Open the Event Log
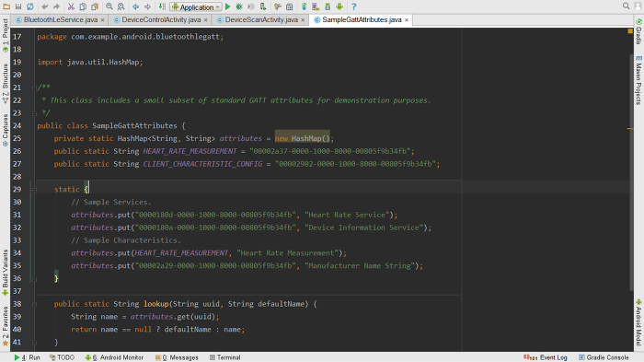 tap(546, 357)
